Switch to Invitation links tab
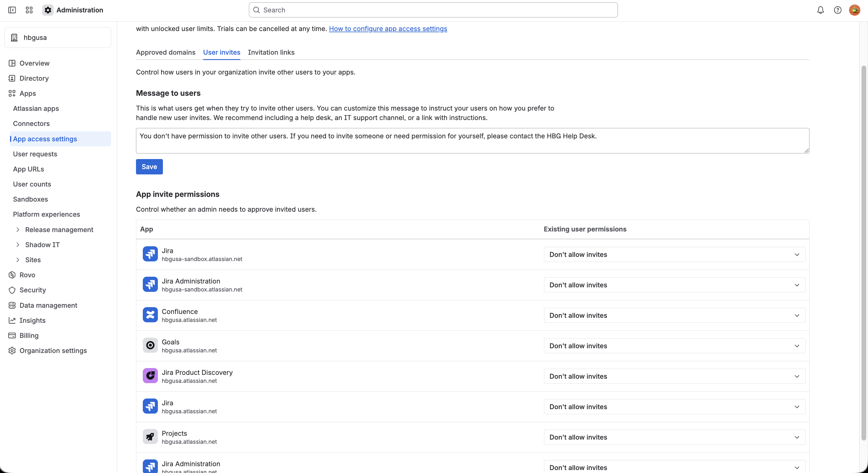868x473 pixels. pyautogui.click(x=271, y=52)
